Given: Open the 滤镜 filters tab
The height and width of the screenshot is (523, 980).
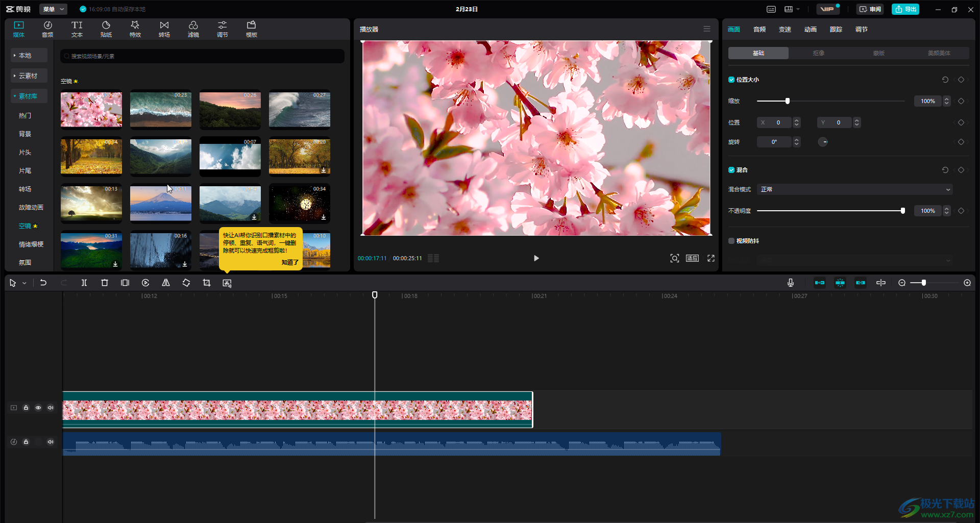Looking at the screenshot, I should coord(193,29).
